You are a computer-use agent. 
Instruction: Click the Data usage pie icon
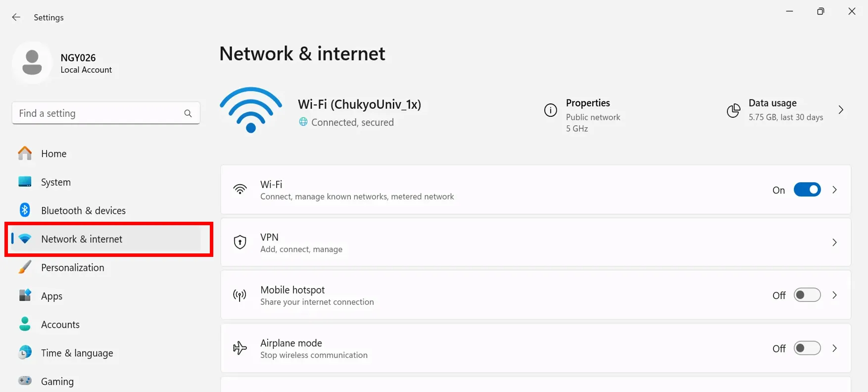(x=733, y=110)
